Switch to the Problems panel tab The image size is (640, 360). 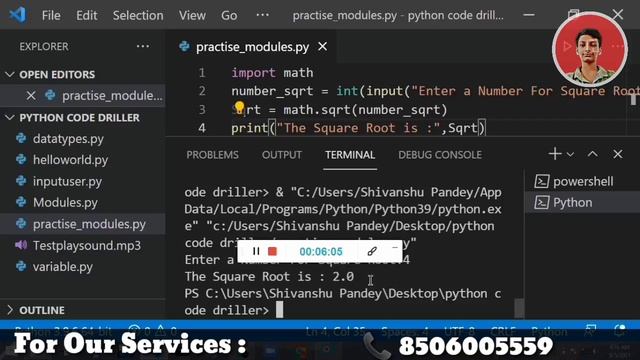[212, 155]
